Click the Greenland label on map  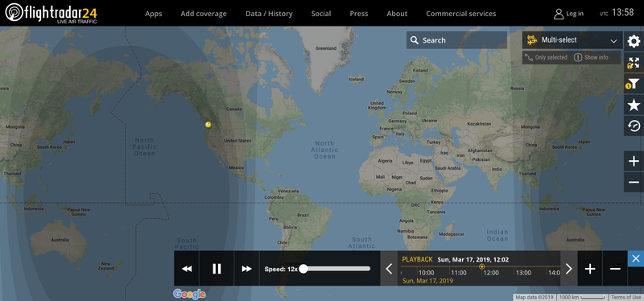click(326, 48)
